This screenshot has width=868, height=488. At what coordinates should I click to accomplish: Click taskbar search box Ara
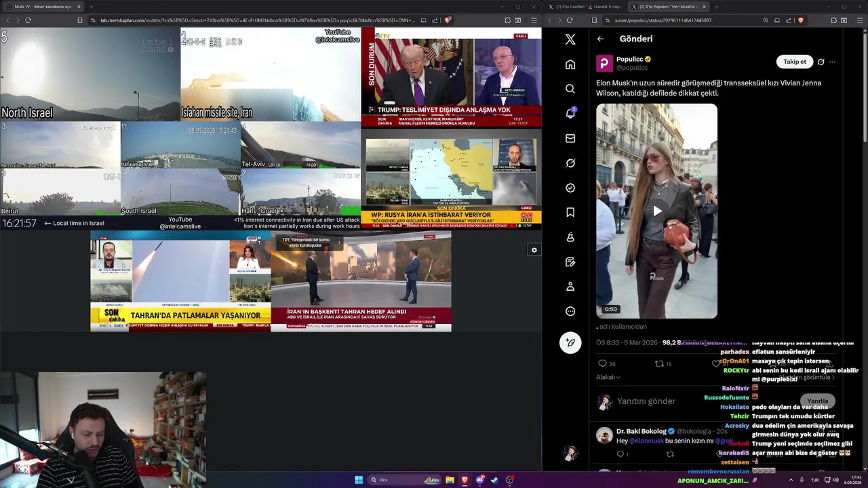tap(405, 480)
